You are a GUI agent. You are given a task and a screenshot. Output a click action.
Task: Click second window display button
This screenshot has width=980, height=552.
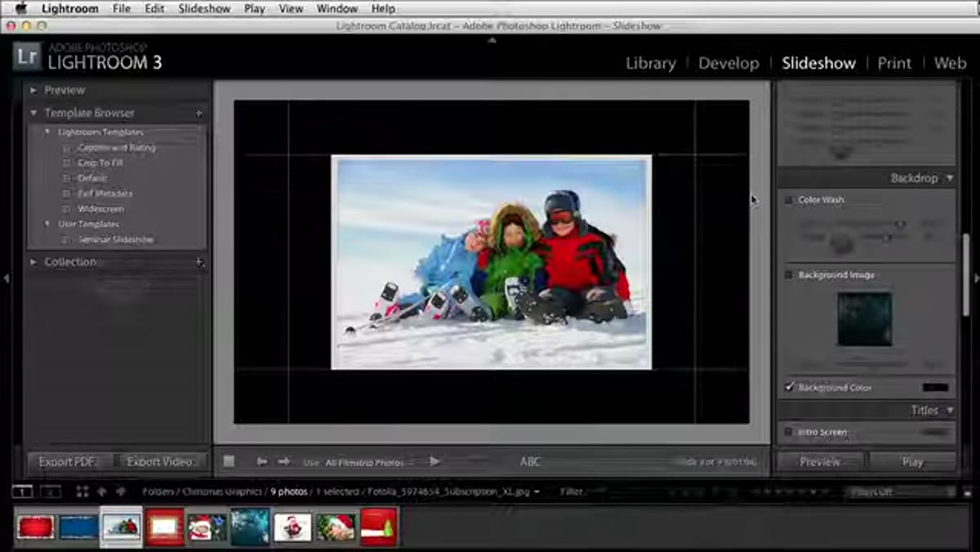(51, 492)
